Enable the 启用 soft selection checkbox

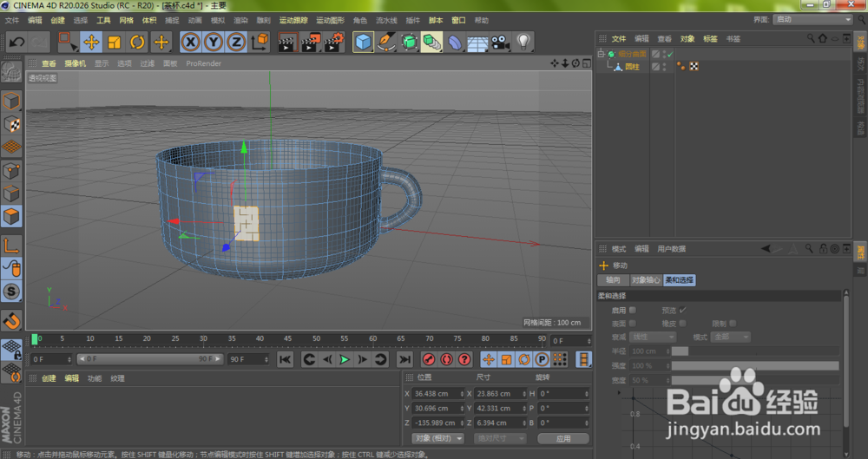(x=633, y=310)
